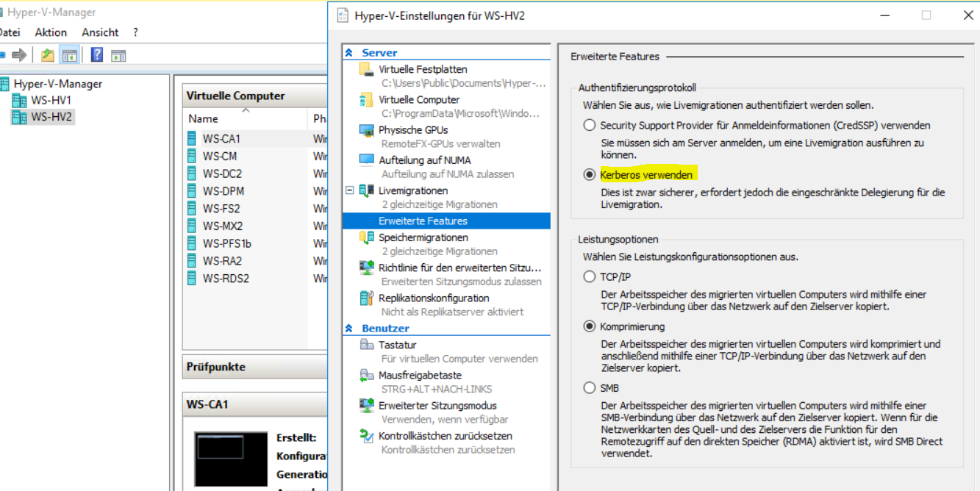The height and width of the screenshot is (491, 980).
Task: Click the Mausfreigabetaste icon
Action: (367, 376)
